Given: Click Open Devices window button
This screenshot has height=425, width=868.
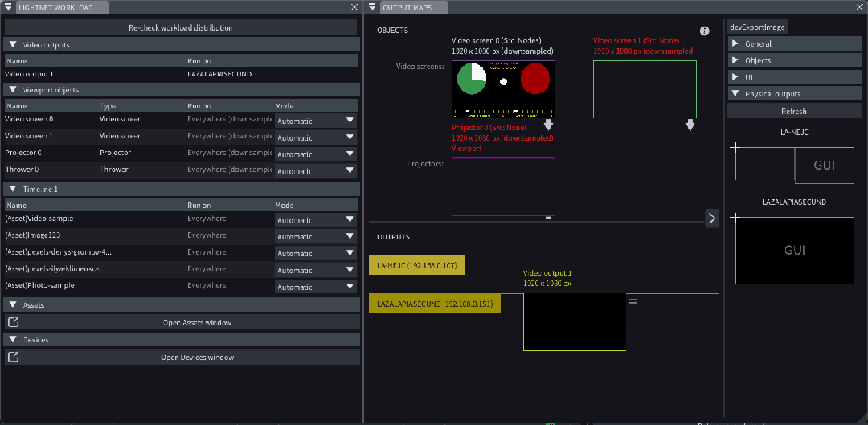Looking at the screenshot, I should tap(182, 357).
